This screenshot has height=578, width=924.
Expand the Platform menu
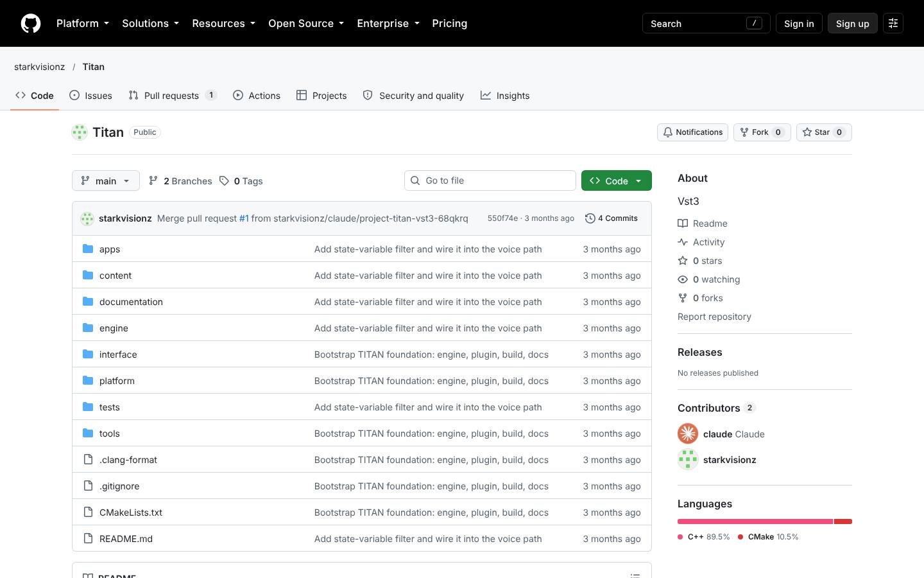point(83,23)
